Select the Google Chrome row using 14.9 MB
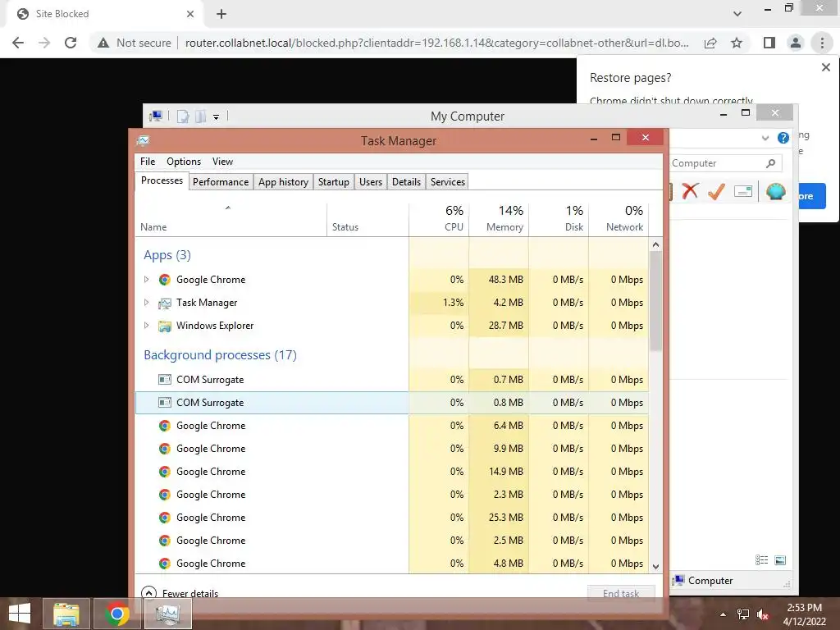The image size is (840, 630). tap(392, 472)
